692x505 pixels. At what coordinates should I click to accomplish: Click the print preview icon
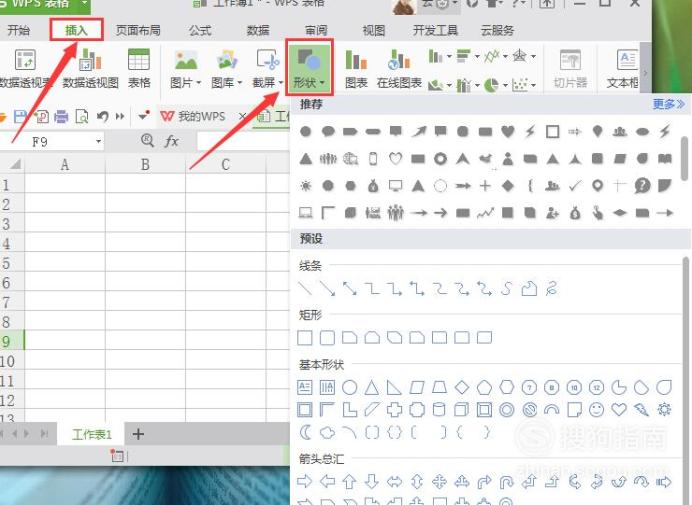[x=82, y=117]
